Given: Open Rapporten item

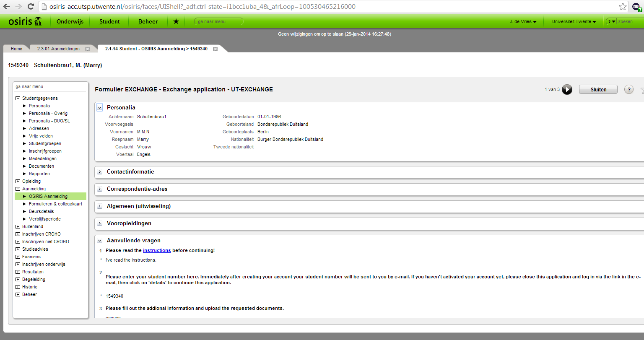Looking at the screenshot, I should [x=39, y=174].
